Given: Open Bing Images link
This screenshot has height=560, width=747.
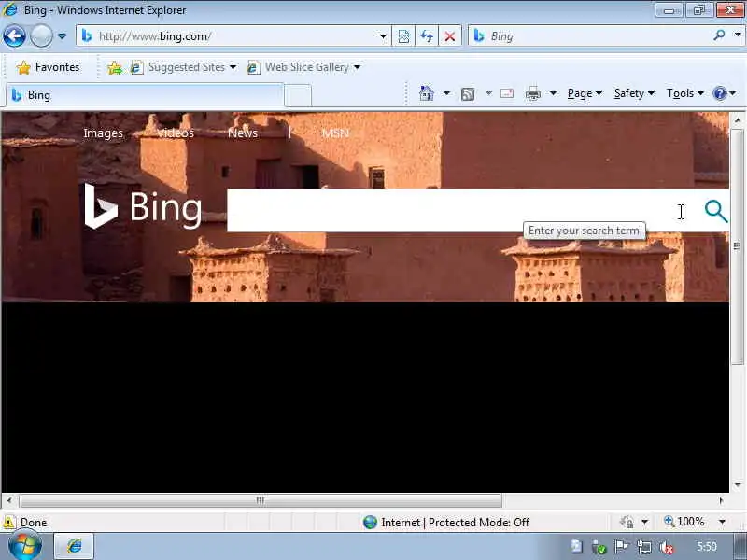Looking at the screenshot, I should coord(103,133).
